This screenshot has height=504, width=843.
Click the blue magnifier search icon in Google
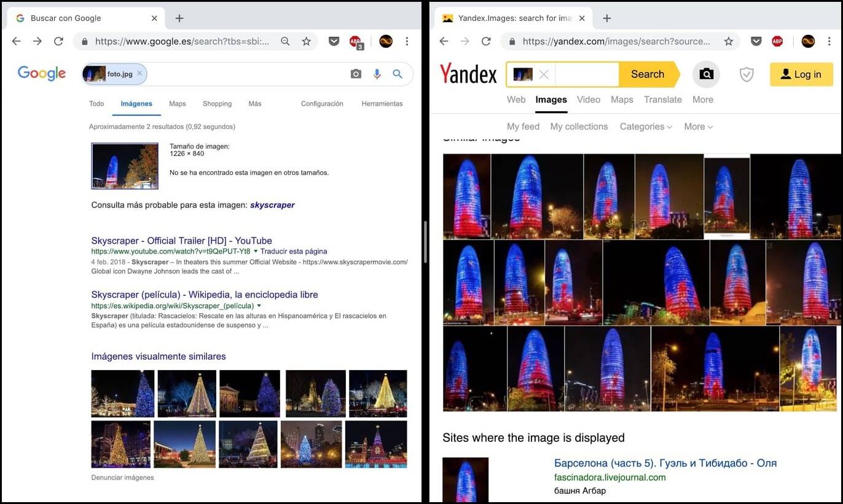398,74
